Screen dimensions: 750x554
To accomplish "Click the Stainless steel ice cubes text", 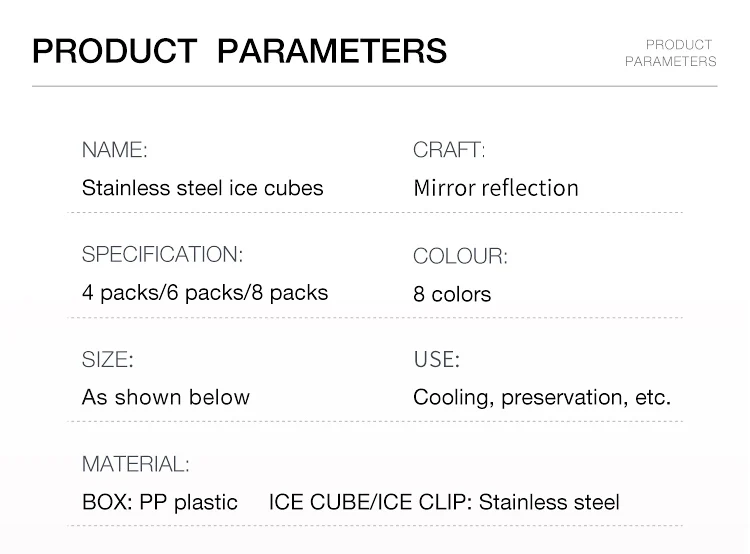I will [202, 188].
